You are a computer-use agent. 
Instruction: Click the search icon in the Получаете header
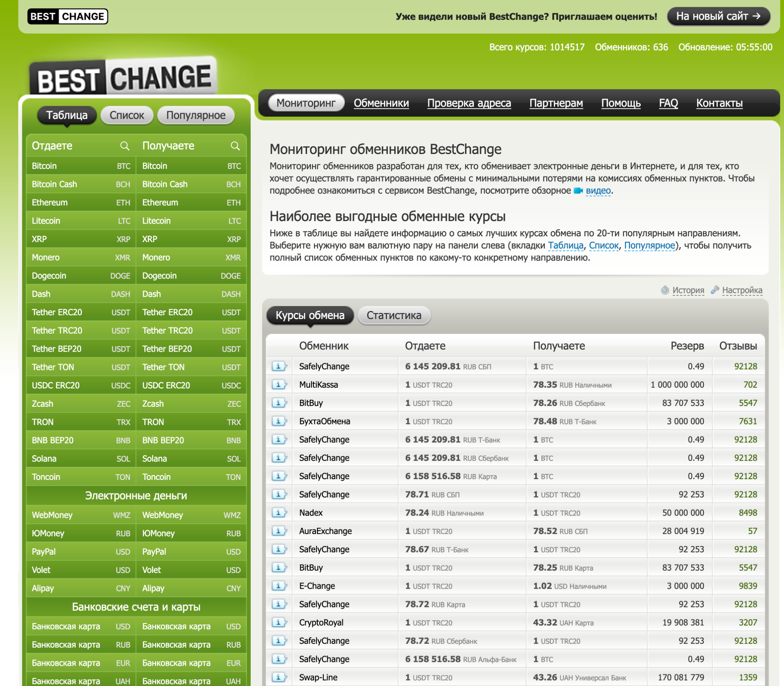[x=235, y=146]
